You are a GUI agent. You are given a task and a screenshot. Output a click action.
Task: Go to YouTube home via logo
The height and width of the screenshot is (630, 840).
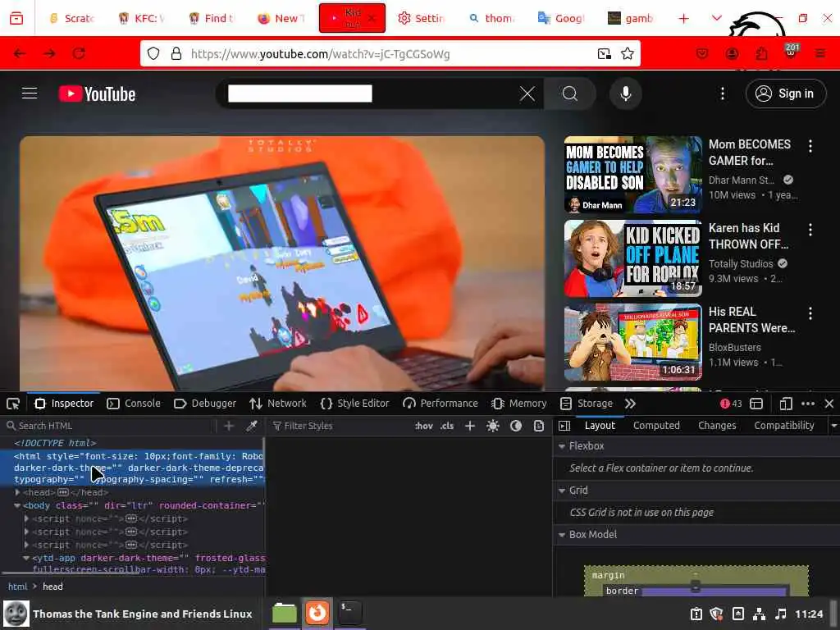97,94
